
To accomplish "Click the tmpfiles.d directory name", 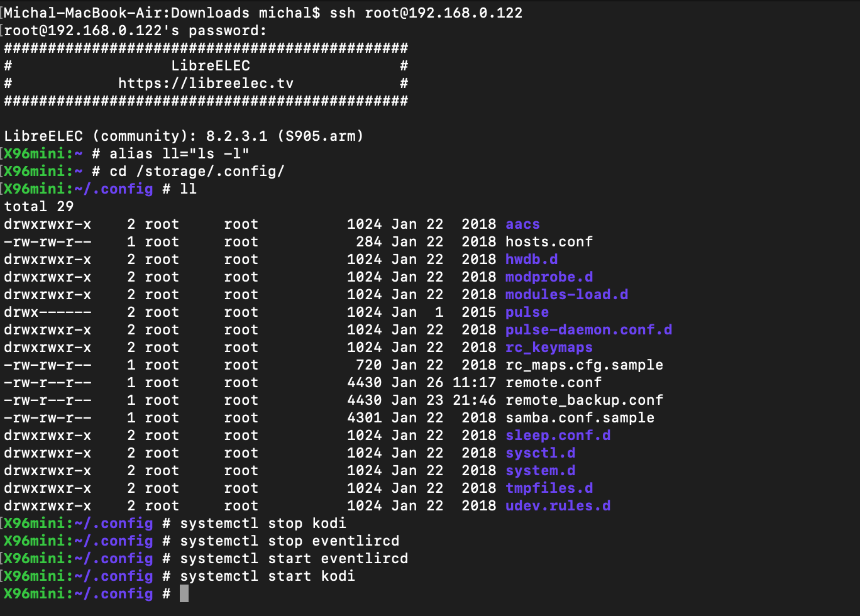I will [x=549, y=488].
